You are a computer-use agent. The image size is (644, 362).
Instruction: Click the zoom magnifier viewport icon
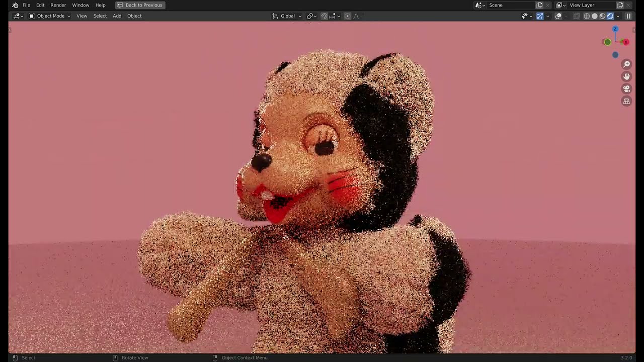[x=626, y=64]
